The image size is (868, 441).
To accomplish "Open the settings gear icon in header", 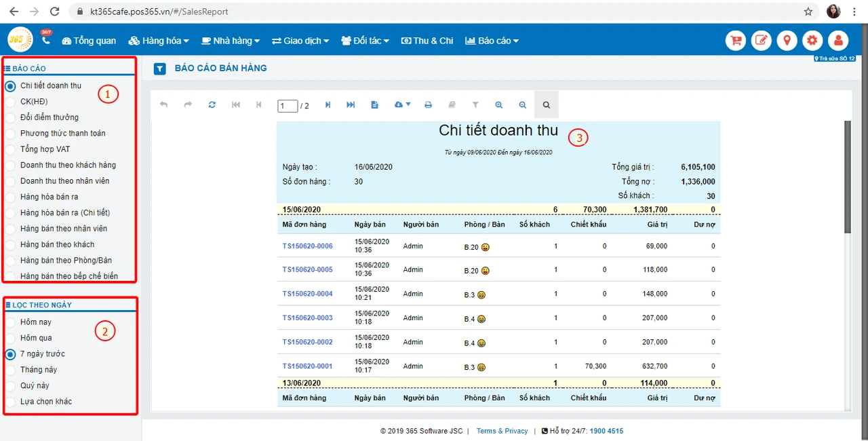I will [812, 41].
